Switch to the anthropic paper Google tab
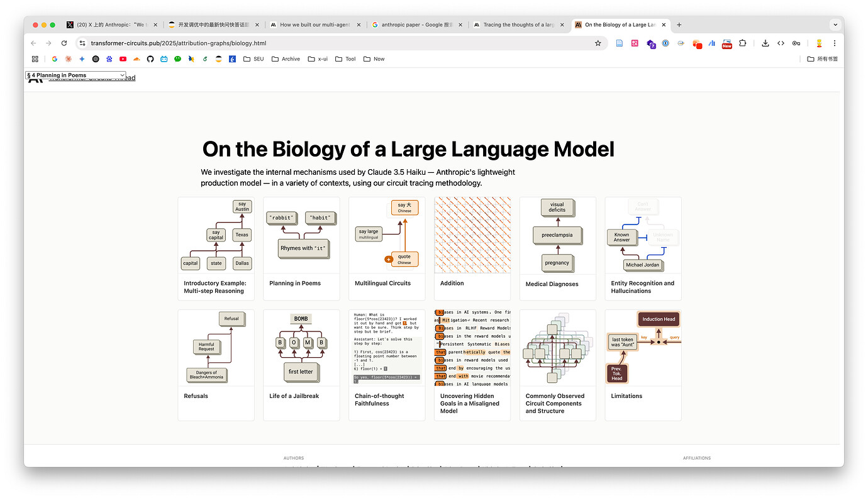 (418, 25)
